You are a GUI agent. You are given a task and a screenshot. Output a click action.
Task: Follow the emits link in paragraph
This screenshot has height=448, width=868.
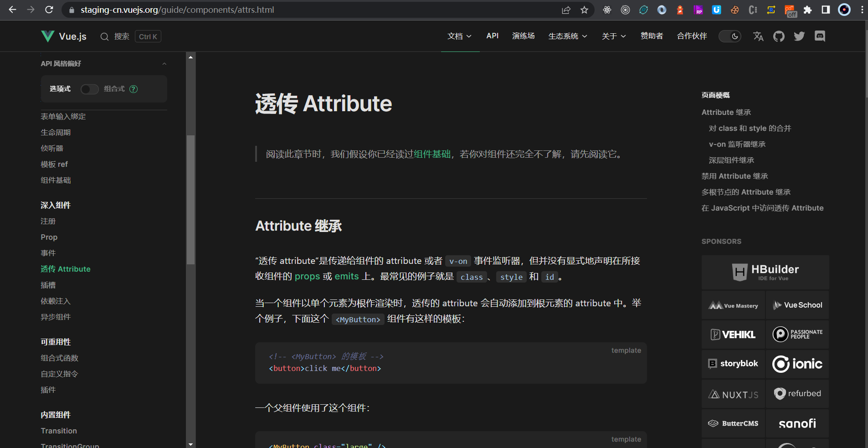tap(347, 276)
